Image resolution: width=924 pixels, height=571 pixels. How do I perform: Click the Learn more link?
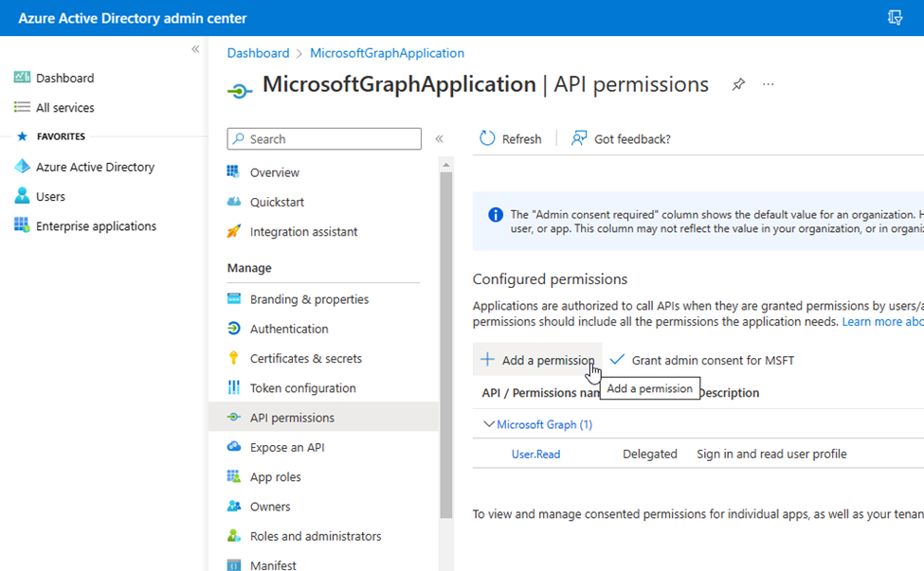click(x=882, y=321)
